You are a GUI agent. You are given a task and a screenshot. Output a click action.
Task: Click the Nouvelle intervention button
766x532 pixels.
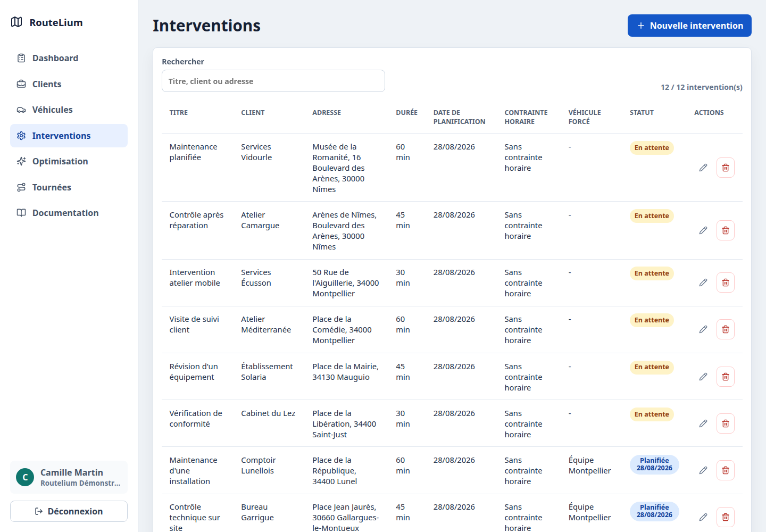coord(689,26)
